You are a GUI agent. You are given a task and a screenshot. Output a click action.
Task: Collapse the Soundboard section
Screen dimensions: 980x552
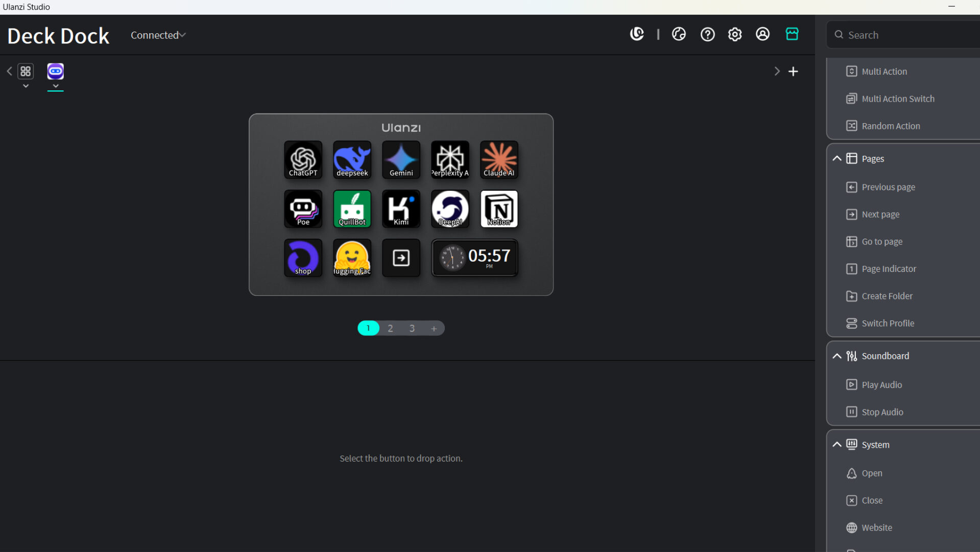click(836, 356)
